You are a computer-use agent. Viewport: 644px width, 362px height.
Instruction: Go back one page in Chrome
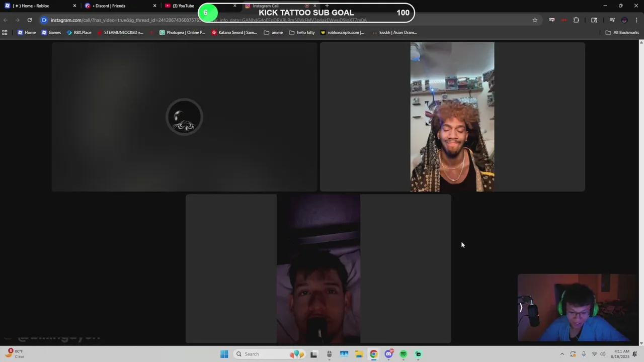pos(5,20)
